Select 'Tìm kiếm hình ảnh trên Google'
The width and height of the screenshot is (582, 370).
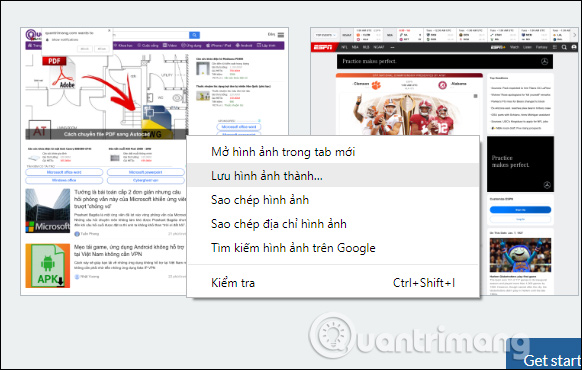pyautogui.click(x=333, y=248)
